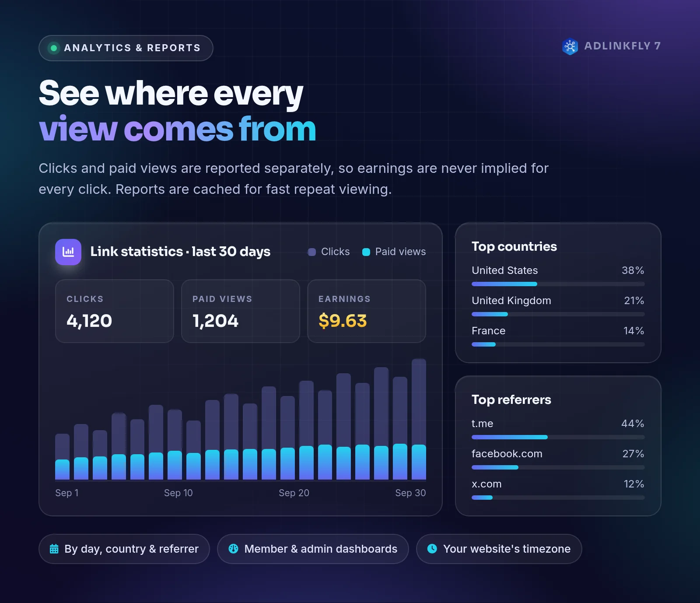Click the By day, country & referrer pill
Screen dimensions: 700x603
coord(124,549)
